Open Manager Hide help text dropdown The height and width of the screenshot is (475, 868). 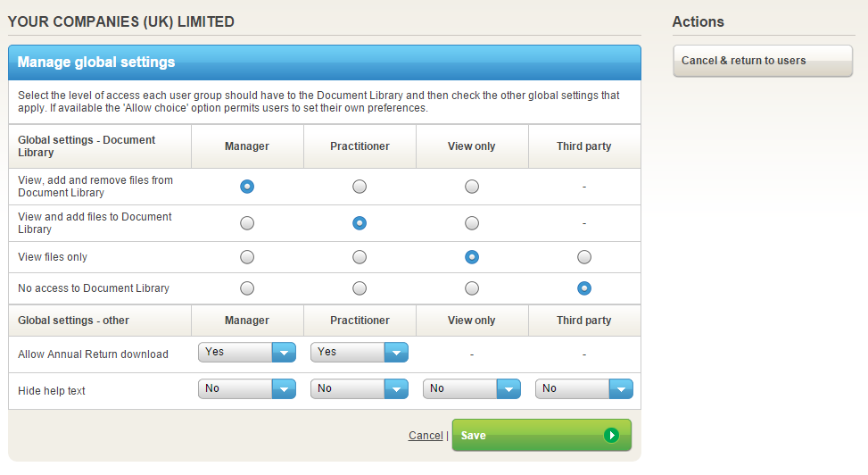pyautogui.click(x=246, y=389)
